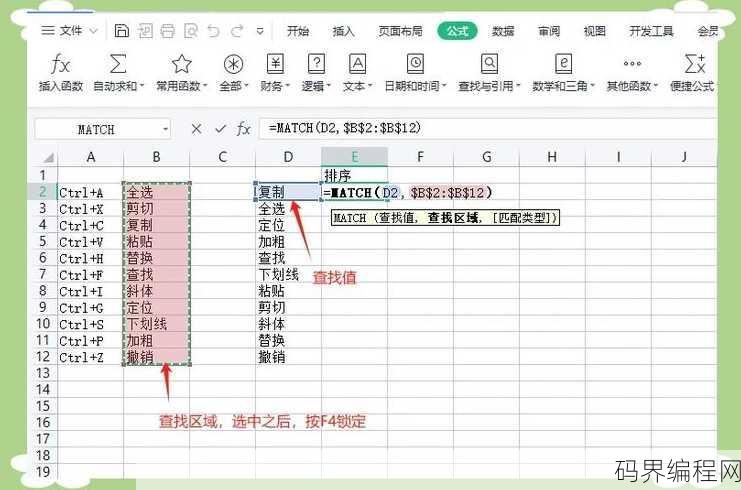Open the 数学和三角 functions icon
This screenshot has height=490, width=741.
coord(563,63)
